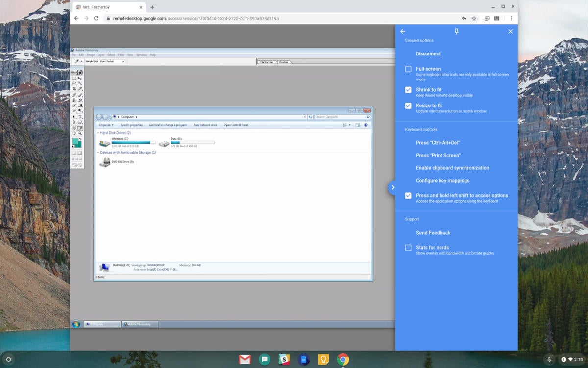The height and width of the screenshot is (368, 588).
Task: Click the Explorer back navigation button
Action: tap(99, 117)
